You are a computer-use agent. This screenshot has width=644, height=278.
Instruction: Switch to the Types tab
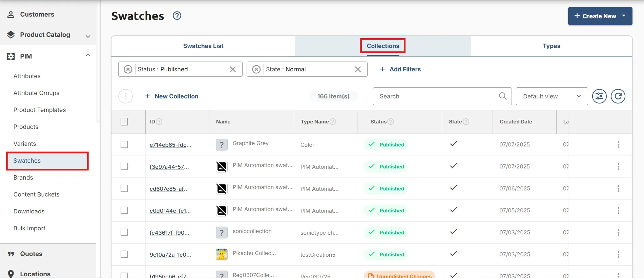point(552,46)
